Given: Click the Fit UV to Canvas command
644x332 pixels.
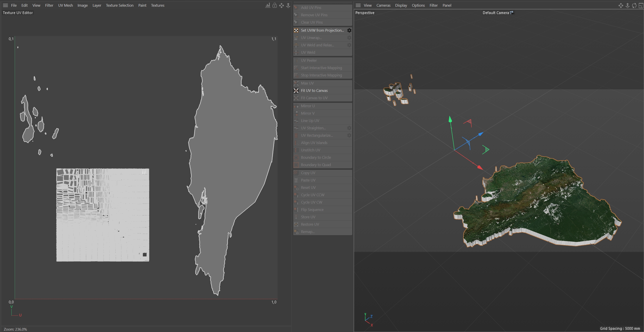Looking at the screenshot, I should (x=314, y=91).
